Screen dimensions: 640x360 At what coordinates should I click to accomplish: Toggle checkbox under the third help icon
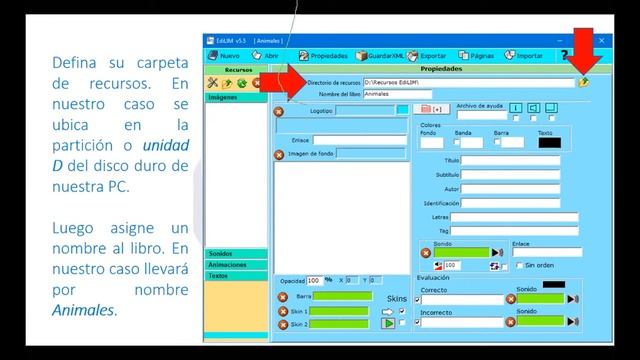coord(551,118)
